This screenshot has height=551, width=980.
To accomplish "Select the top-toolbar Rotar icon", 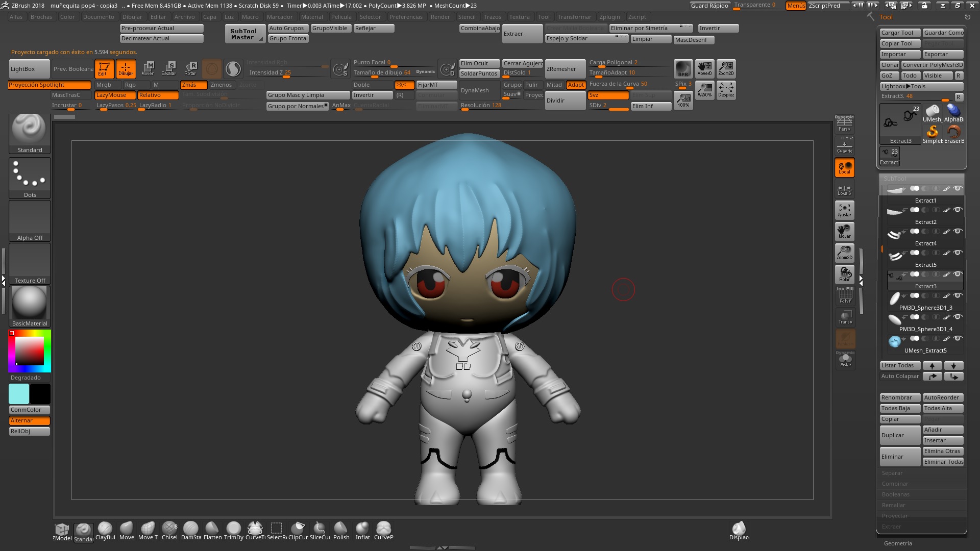I will coord(190,68).
